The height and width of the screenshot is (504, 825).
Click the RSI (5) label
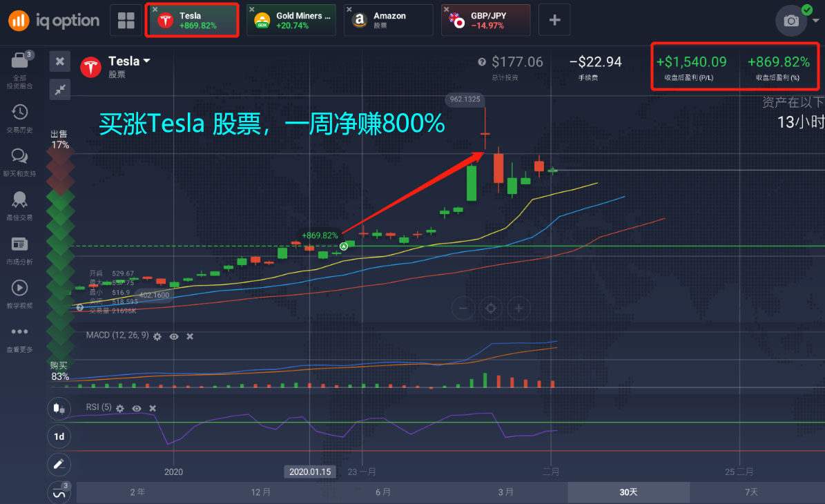coord(99,407)
